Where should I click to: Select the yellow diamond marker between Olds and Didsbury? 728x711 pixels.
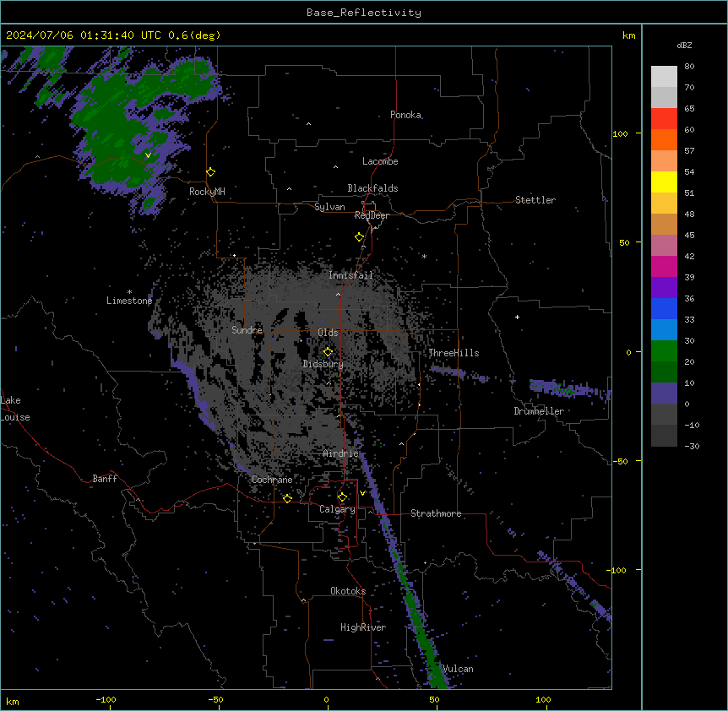point(329,352)
